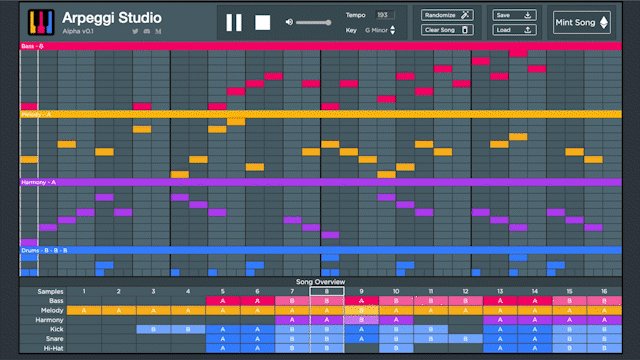Select the Melody - A track header

pyautogui.click(x=320, y=114)
